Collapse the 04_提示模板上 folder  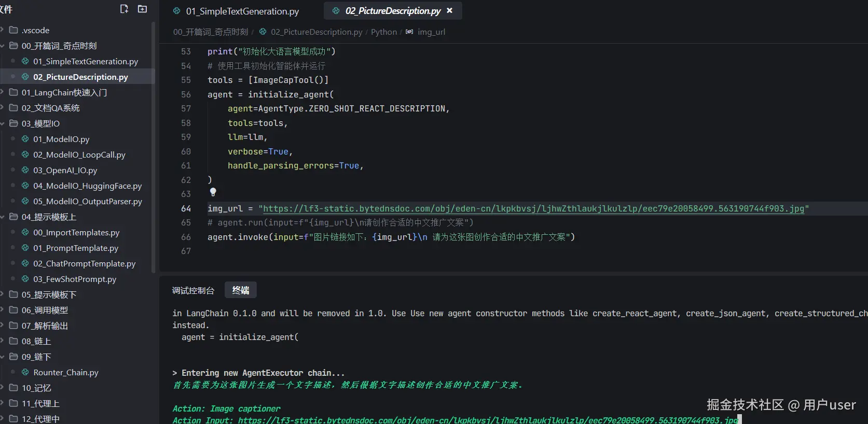[3, 217]
